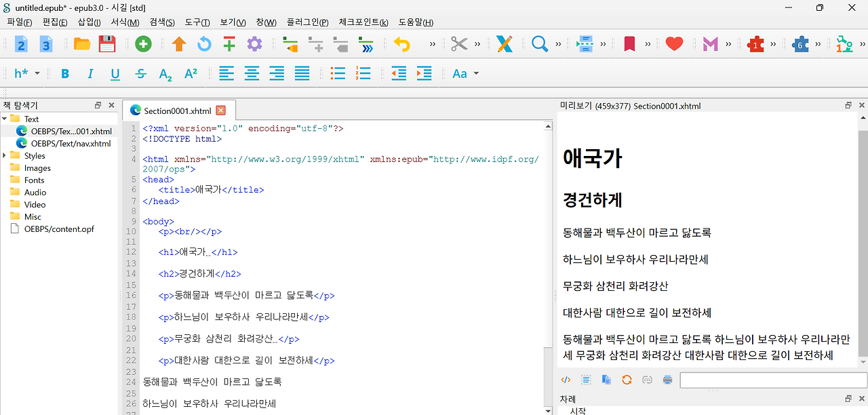This screenshot has width=868, height=415.
Task: Click the blue triple chevron toolbar icon
Action: pyautogui.click(x=366, y=45)
